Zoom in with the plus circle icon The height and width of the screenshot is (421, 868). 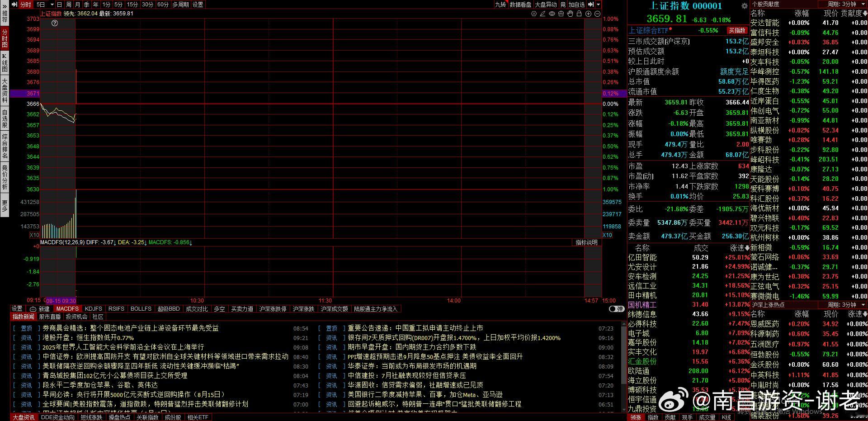[588, 14]
